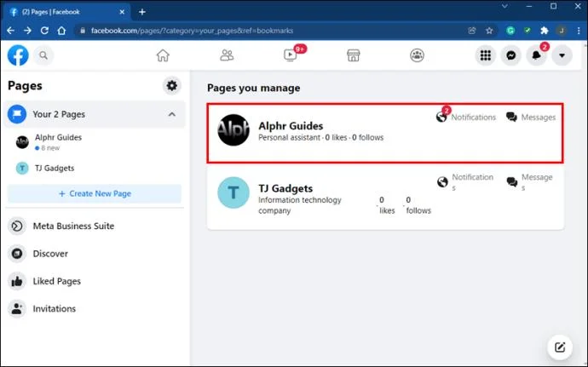Click the Discover icon
Image resolution: width=588 pixels, height=367 pixels.
[17, 254]
